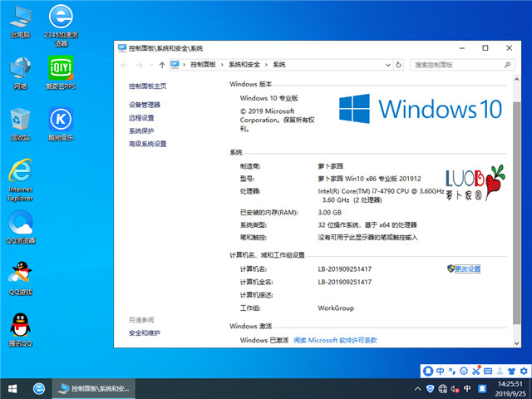Open the QQ游戏 desktop shortcut
The width and height of the screenshot is (532, 399).
[x=21, y=278]
